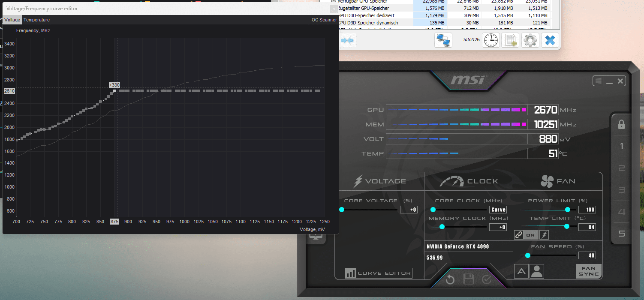Image resolution: width=644 pixels, height=300 pixels.
Task: Click the Core Clock 'Curve' value field
Action: 498,210
